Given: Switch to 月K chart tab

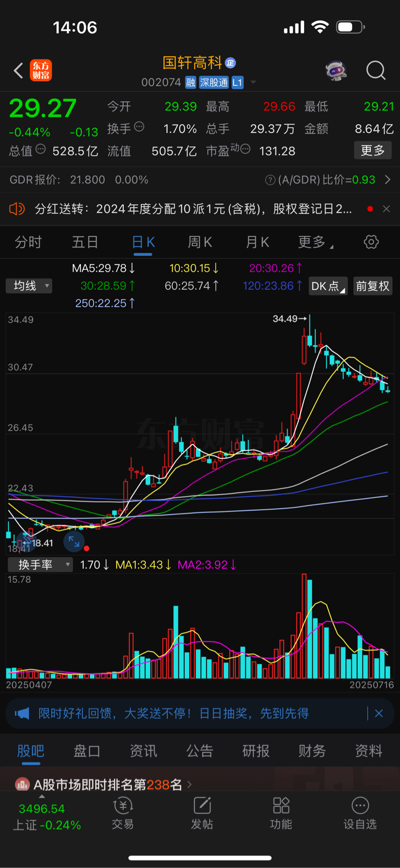Looking at the screenshot, I should coord(257,242).
